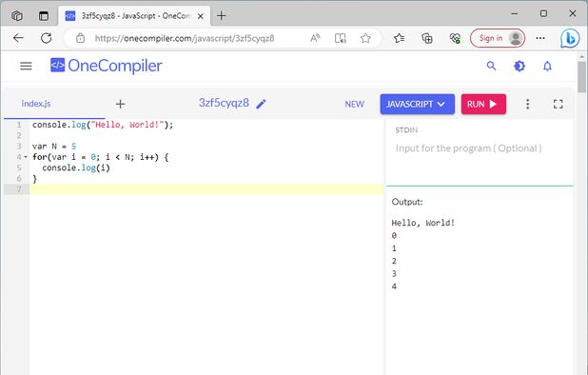Screen dimensions: 588x375
Task: Place cursor on highlighted line 7
Action: click(206, 189)
